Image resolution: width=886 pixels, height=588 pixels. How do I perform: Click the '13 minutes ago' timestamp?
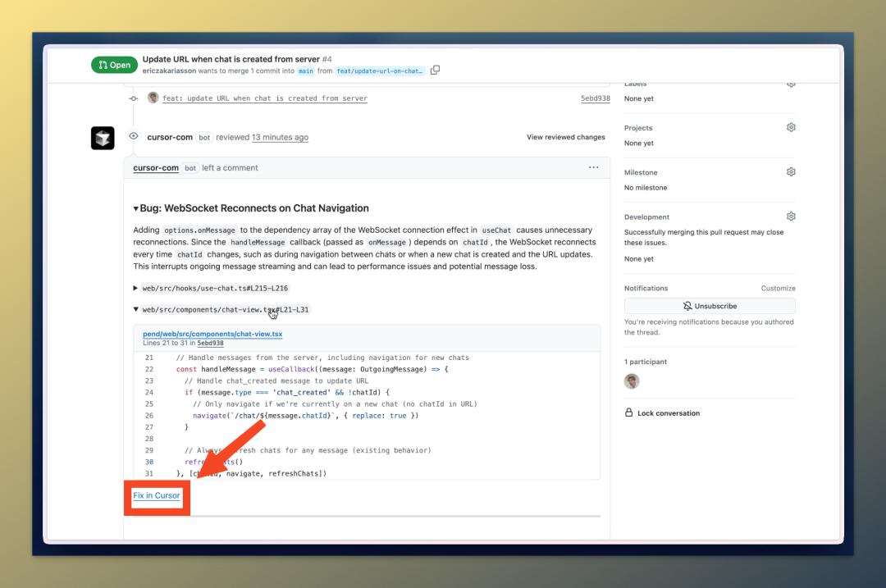tap(281, 137)
